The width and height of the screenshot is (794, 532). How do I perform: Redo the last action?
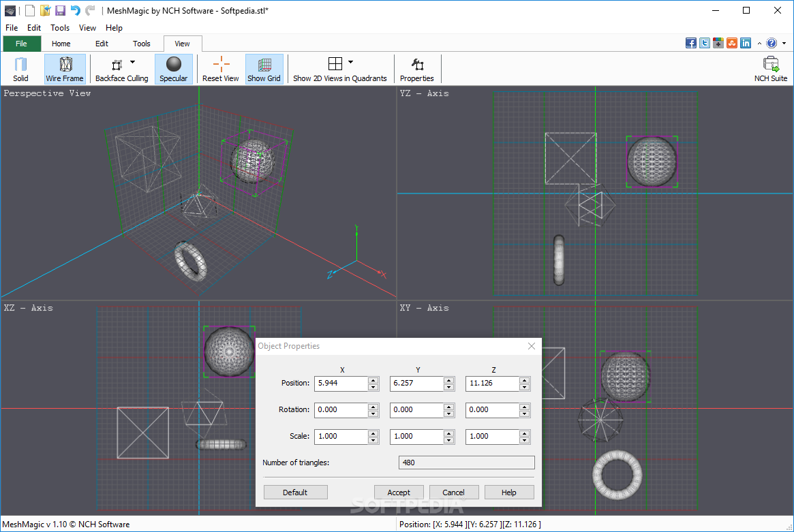click(90, 11)
